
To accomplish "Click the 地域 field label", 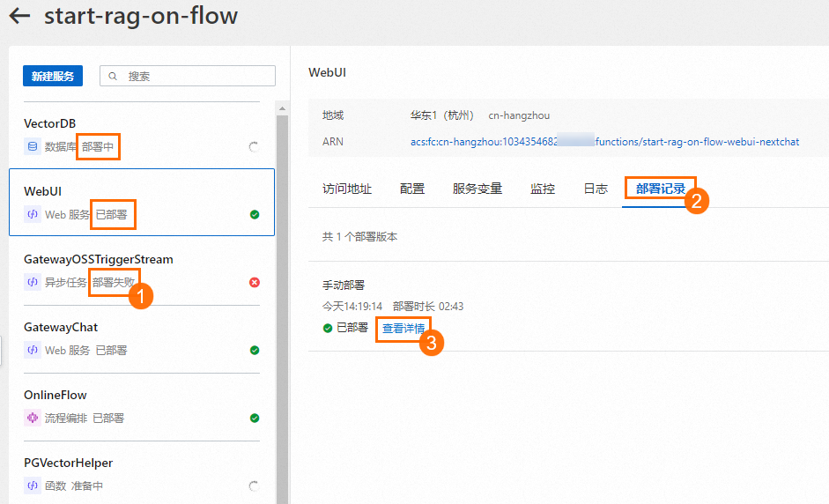I will pos(333,115).
